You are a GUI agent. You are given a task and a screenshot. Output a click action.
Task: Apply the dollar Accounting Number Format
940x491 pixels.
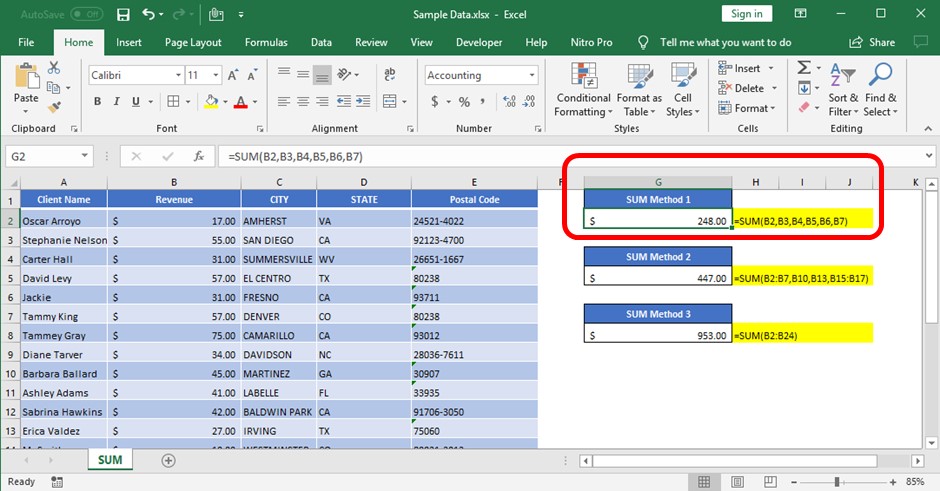[x=435, y=101]
